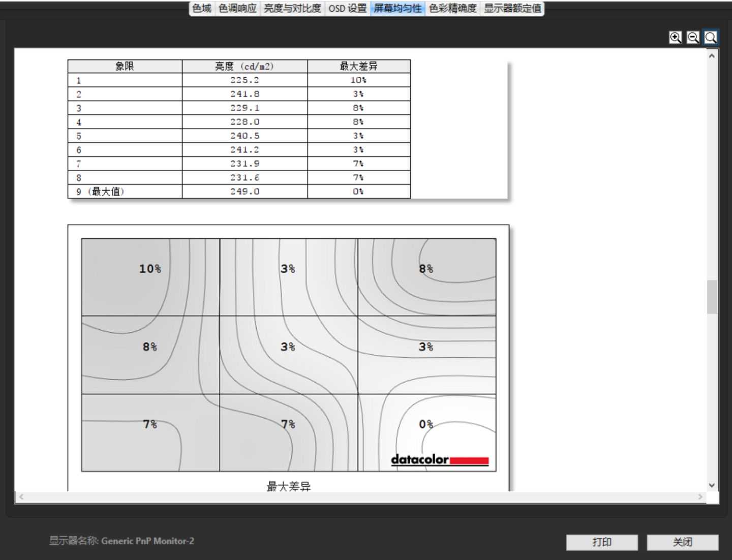The image size is (732, 560).
Task: Click the vertical scrollbar thumb
Action: coord(712,297)
